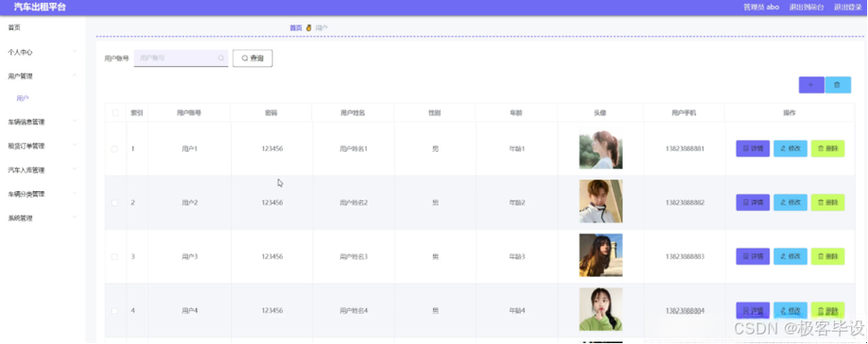Open 详情 for 用户3
868x344 pixels.
coord(752,256)
